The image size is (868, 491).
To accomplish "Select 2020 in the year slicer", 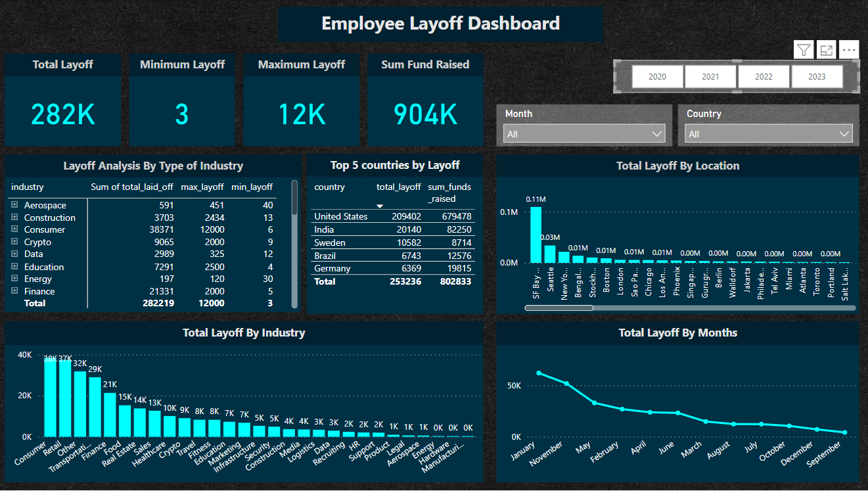I will (657, 76).
